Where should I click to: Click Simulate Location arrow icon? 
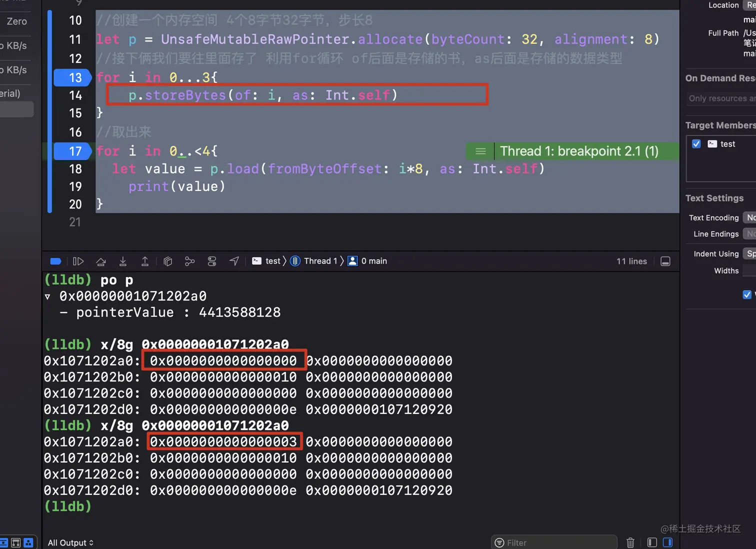(234, 261)
